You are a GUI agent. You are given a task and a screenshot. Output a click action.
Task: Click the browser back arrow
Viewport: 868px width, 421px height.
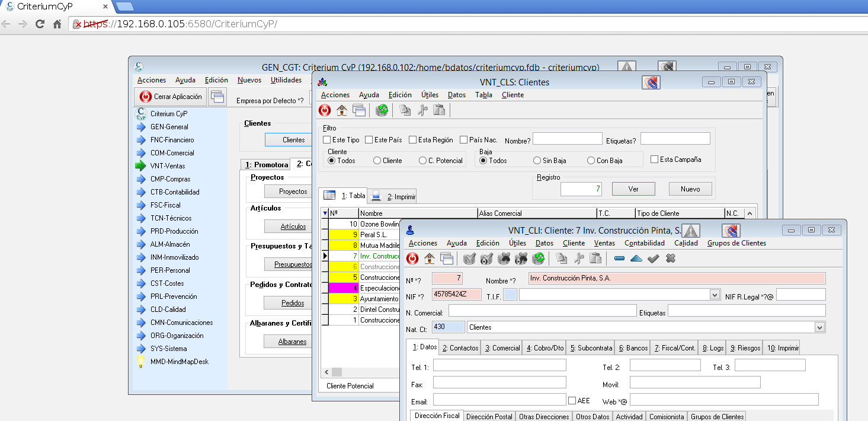[x=6, y=24]
